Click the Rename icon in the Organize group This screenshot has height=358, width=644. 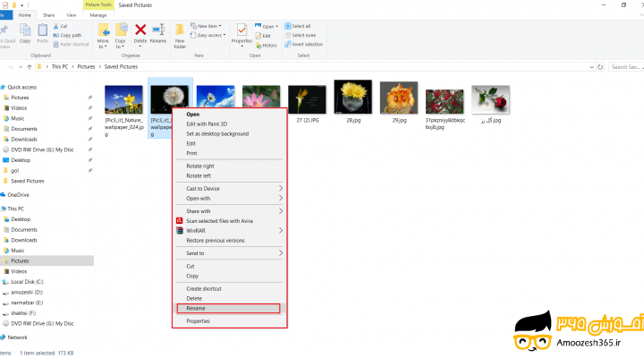coord(158,30)
